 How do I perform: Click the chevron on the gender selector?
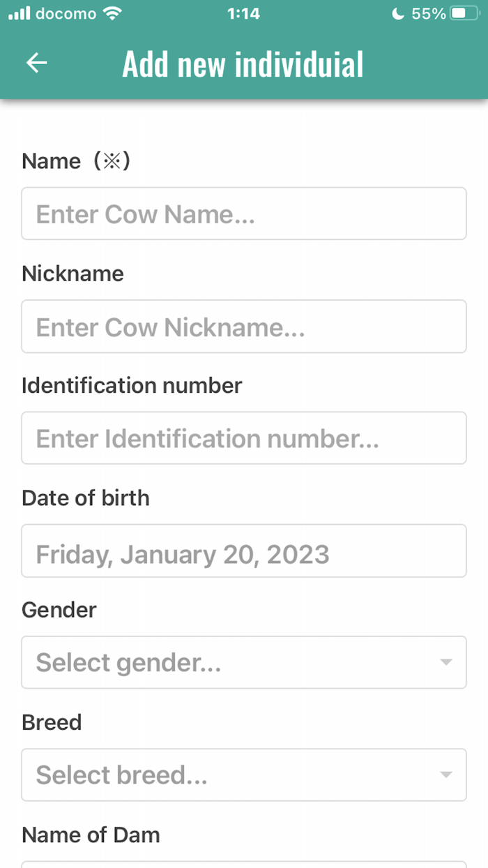click(446, 662)
